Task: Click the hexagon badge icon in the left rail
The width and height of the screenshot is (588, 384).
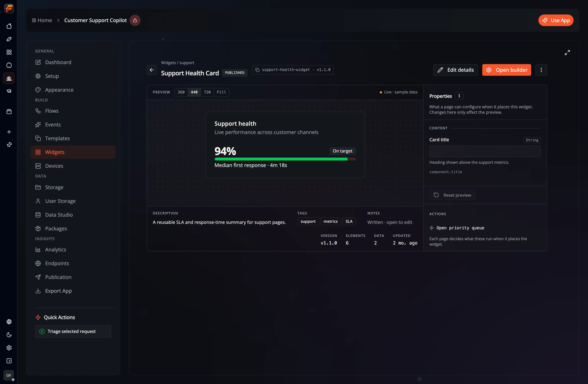Action: point(9,65)
